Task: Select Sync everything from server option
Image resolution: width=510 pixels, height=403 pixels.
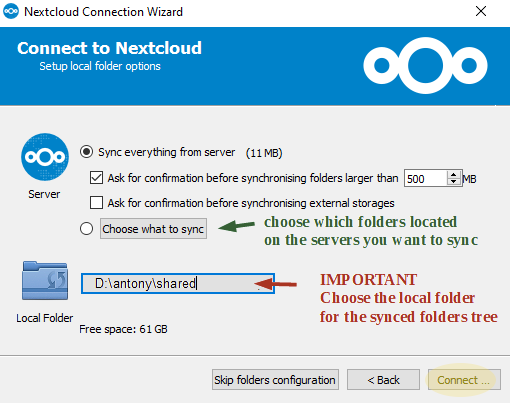Action: point(86,152)
